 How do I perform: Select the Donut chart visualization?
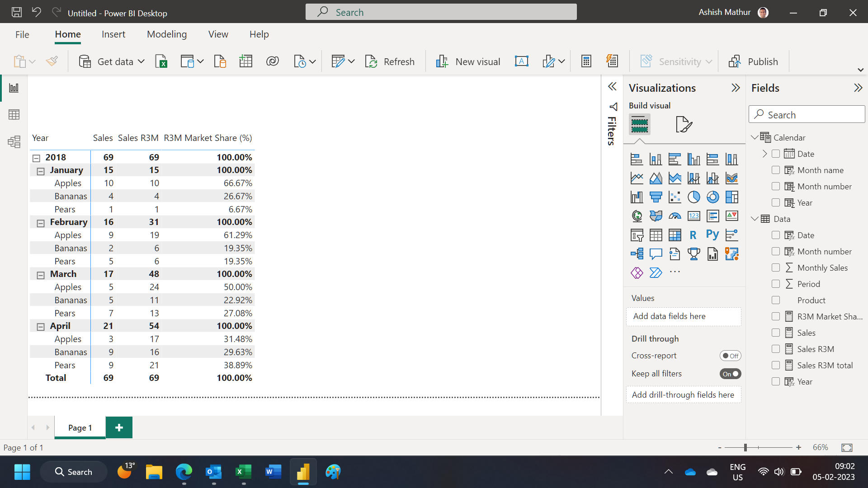pos(712,197)
